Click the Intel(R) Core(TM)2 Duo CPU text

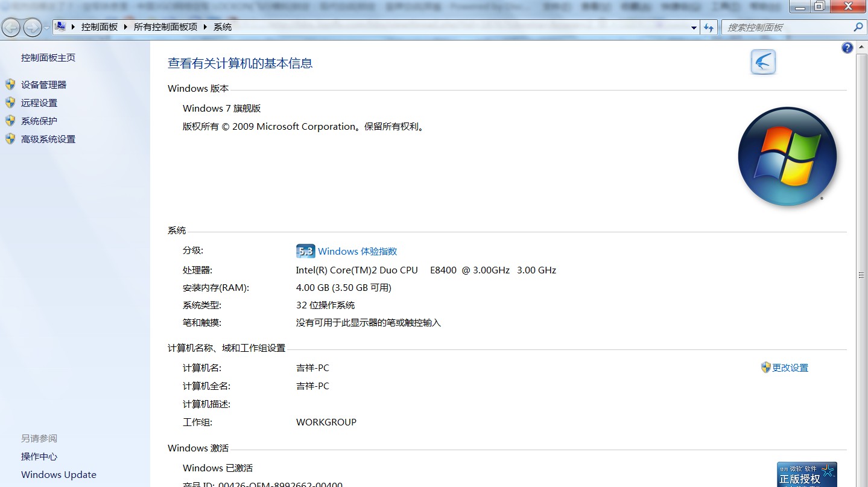(356, 270)
